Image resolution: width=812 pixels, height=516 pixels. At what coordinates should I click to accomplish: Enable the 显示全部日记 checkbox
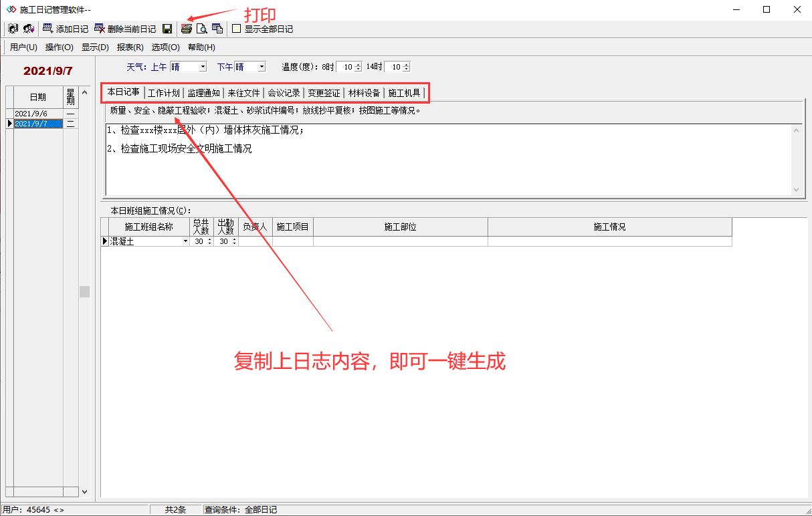[x=236, y=29]
